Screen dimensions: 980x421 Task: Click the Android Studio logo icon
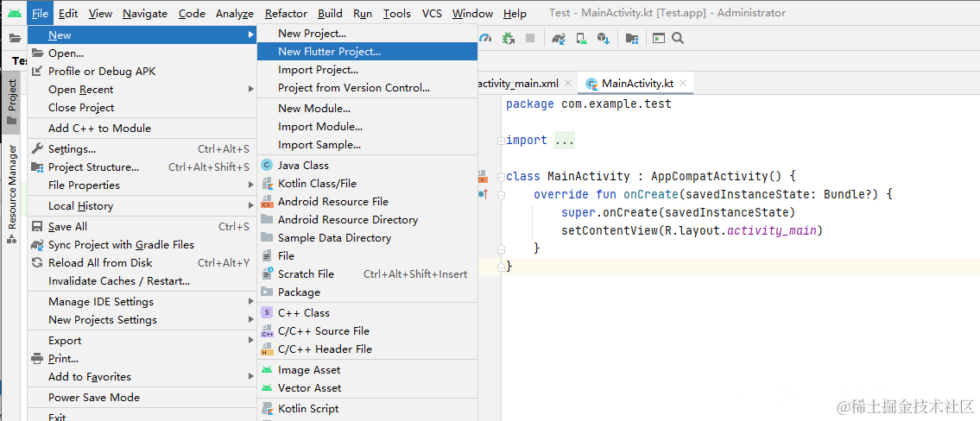point(15,12)
